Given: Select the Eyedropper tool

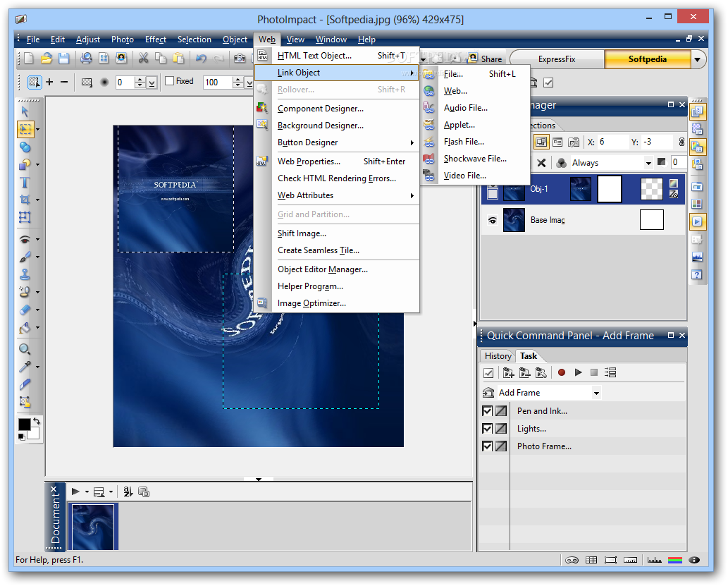Looking at the screenshot, I should coord(25,367).
